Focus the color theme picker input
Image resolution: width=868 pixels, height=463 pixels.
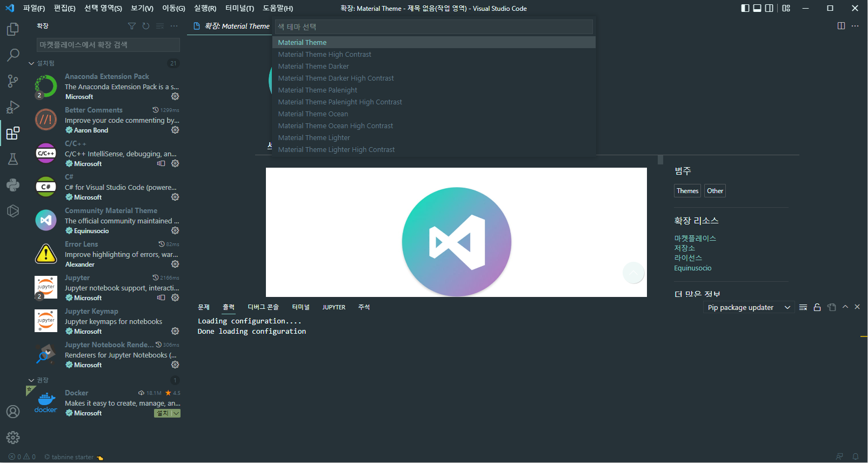click(434, 27)
